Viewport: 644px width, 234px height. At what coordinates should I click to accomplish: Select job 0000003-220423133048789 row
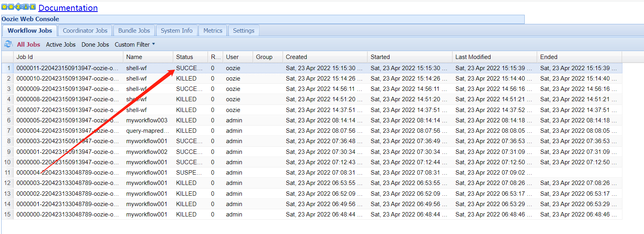pyautogui.click(x=312, y=183)
